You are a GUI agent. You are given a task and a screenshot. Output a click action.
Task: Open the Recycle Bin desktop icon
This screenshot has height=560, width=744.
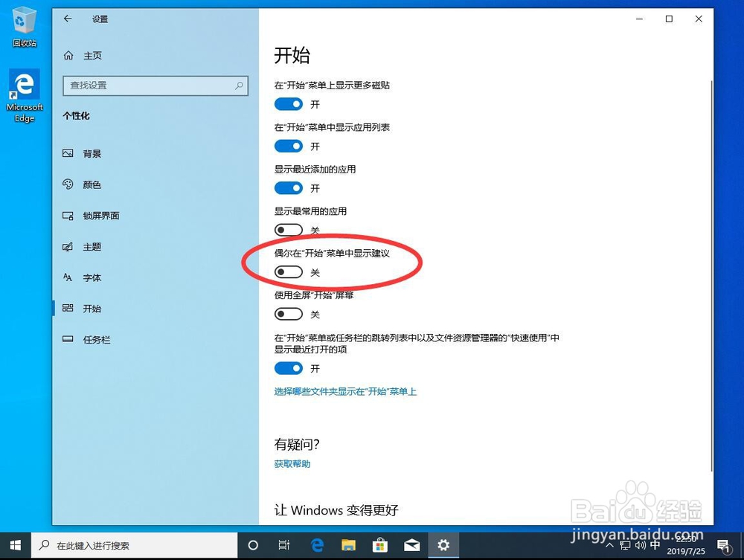point(25,28)
